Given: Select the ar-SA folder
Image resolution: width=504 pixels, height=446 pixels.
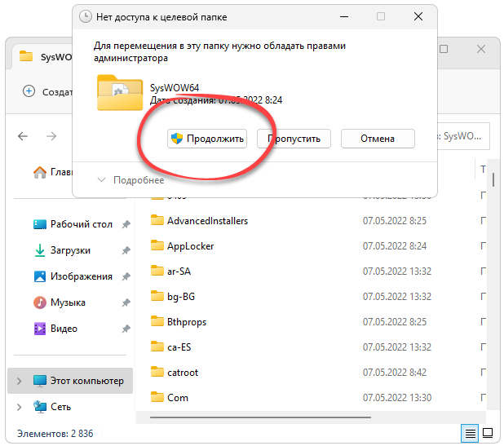Looking at the screenshot, I should [x=179, y=272].
